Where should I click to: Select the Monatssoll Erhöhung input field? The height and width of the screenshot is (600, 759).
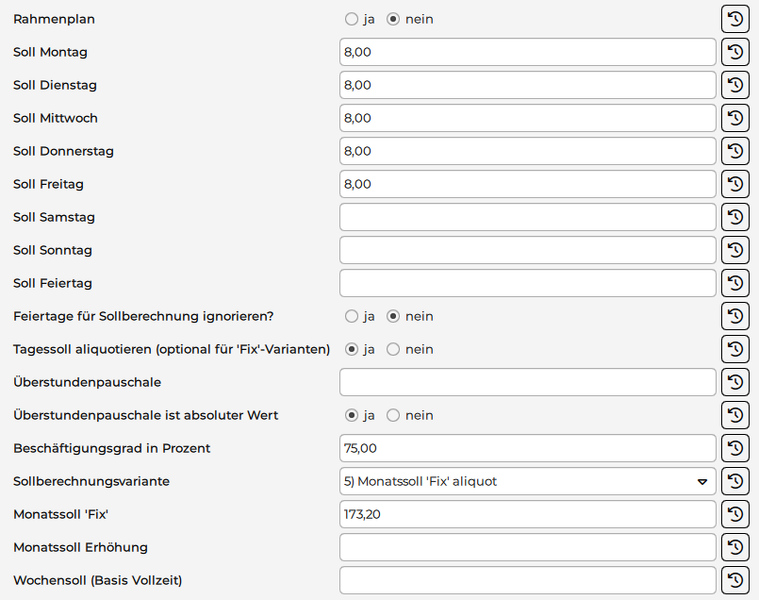527,547
